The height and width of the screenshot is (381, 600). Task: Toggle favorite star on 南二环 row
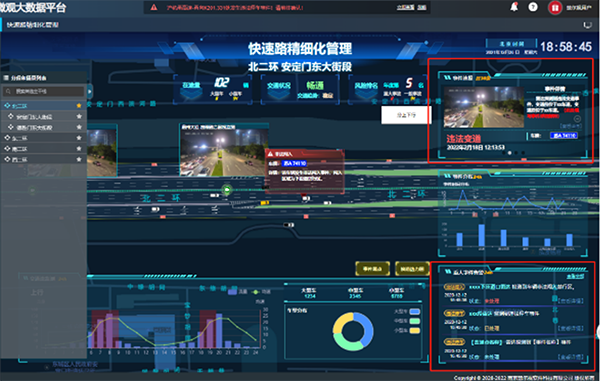tap(79, 148)
